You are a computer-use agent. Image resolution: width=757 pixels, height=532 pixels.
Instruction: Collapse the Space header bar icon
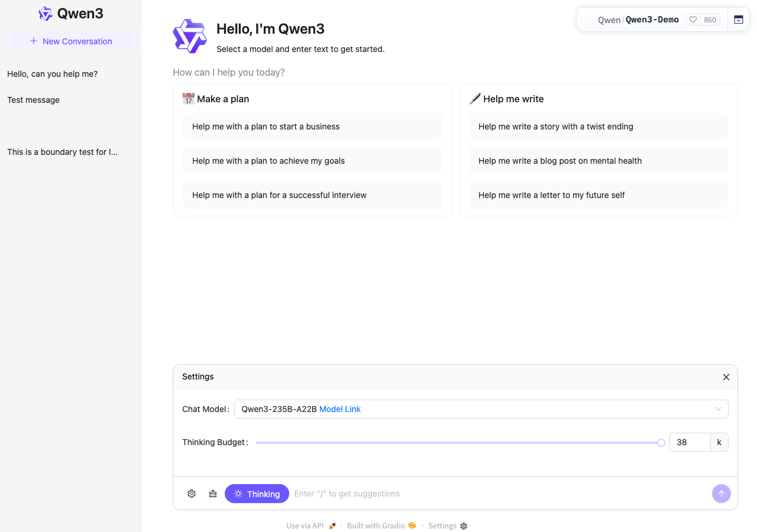739,20
